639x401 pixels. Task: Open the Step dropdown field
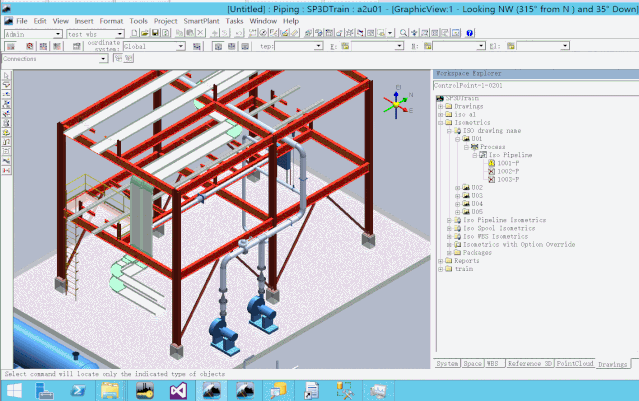pyautogui.click(x=318, y=46)
